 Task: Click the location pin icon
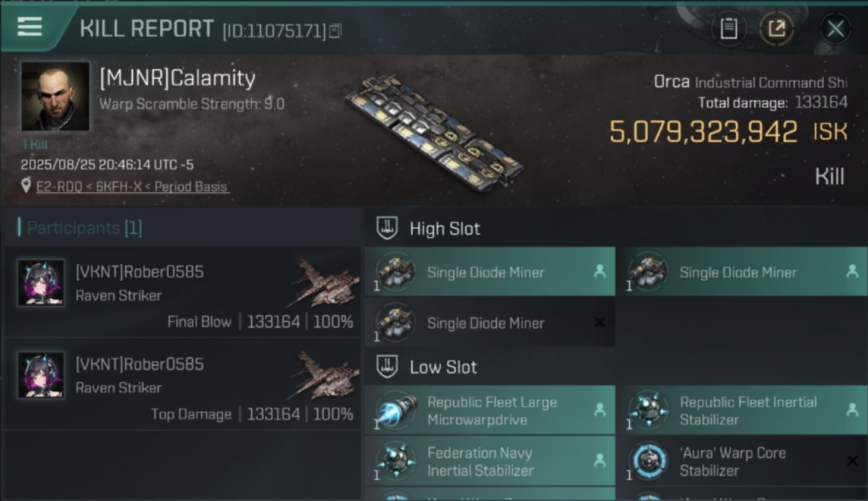tap(26, 186)
